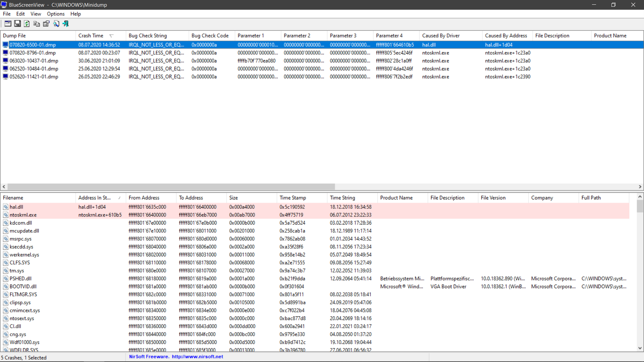Select the PSHED.dll driver entry
This screenshot has height=362, width=644.
point(20,279)
